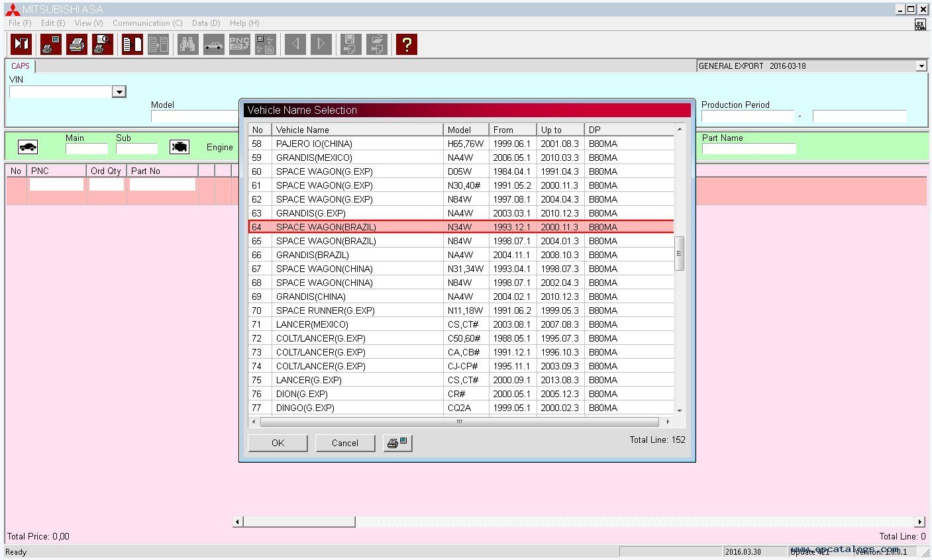932x560 pixels.
Task: Select row 64 SPACE WAGON(BRAZIL) N34W
Action: click(461, 227)
